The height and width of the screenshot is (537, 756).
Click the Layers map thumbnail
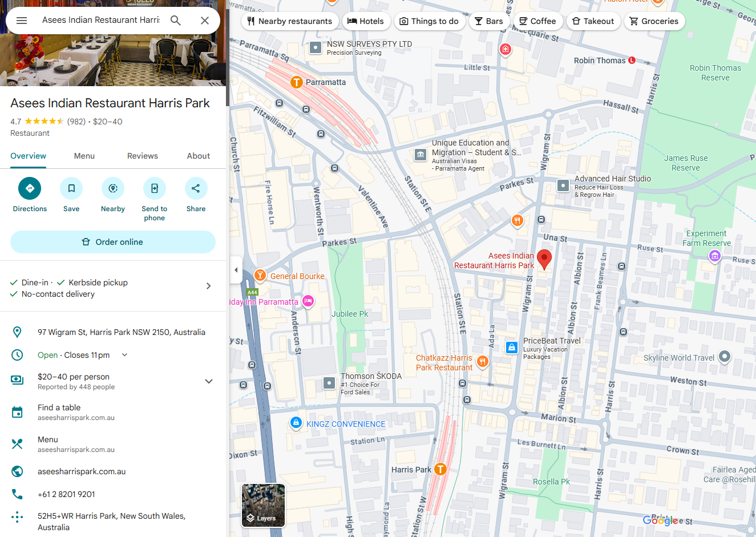pos(263,505)
